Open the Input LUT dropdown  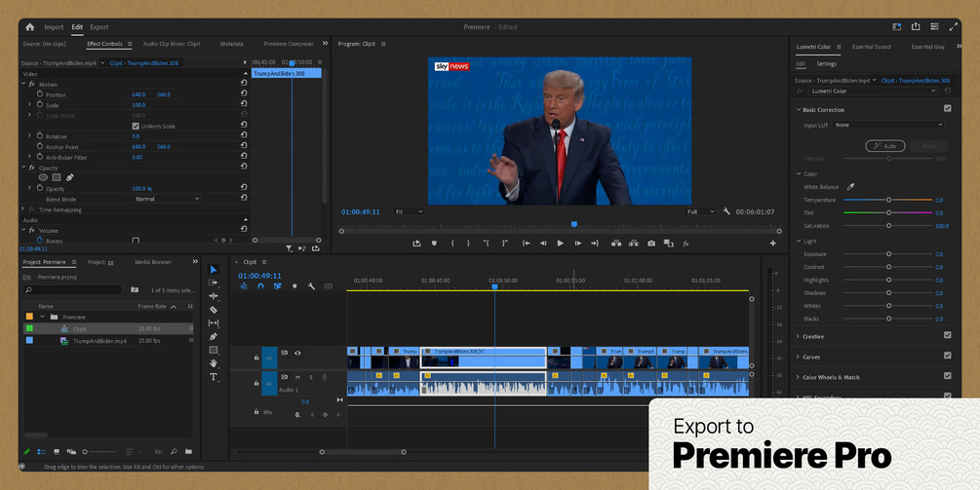tap(888, 125)
